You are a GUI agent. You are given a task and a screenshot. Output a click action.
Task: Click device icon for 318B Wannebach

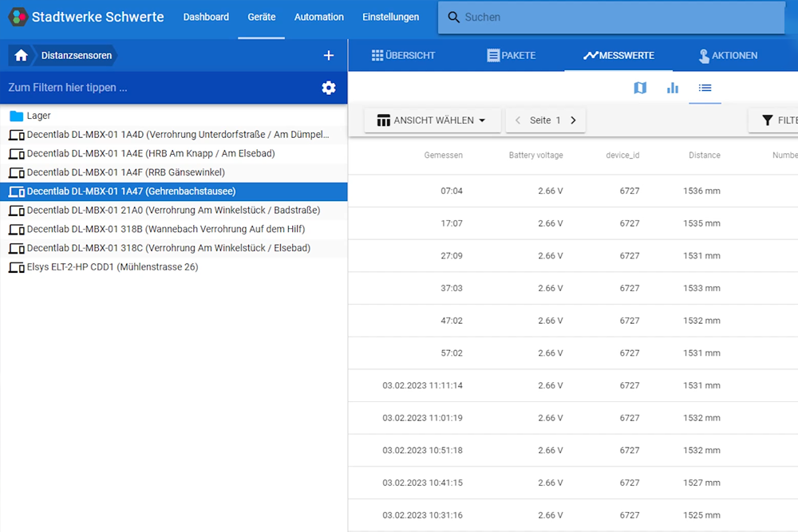[16, 230]
